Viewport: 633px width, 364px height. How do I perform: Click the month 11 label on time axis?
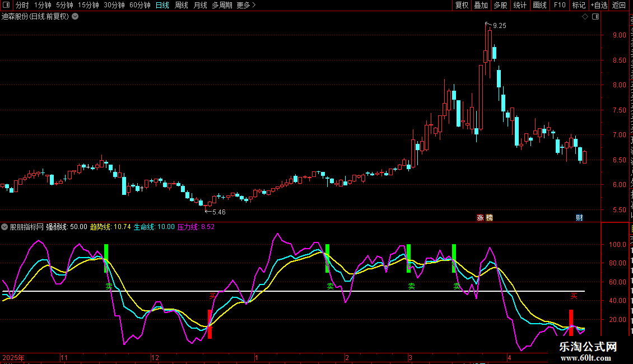(64, 357)
